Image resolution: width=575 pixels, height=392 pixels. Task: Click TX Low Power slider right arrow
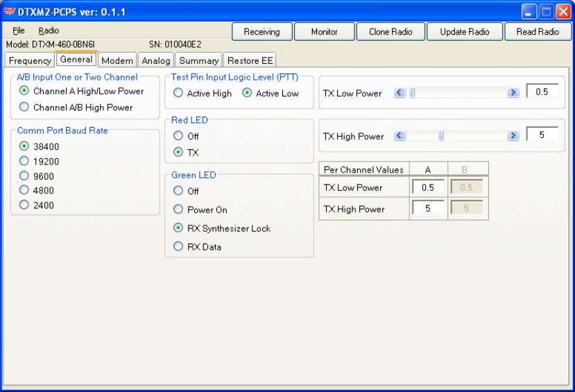513,93
